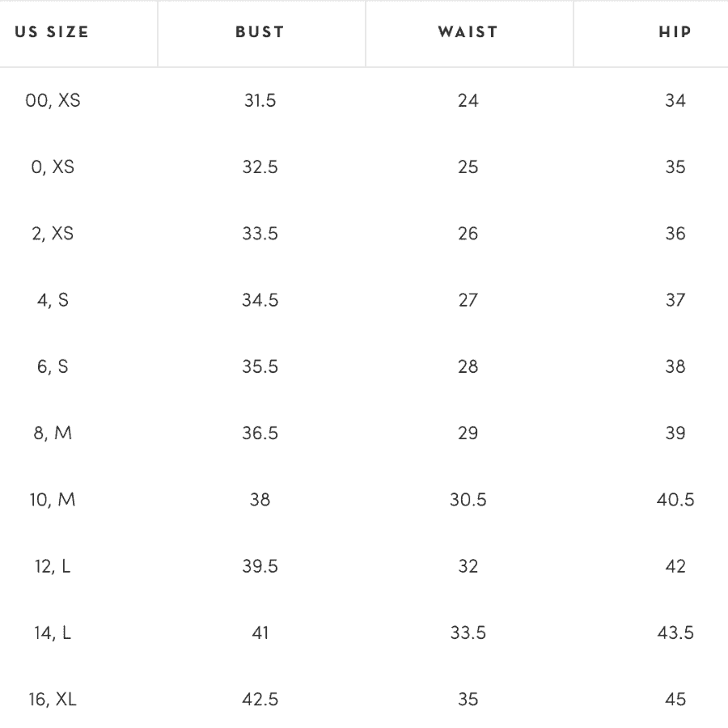Select the 12, L size cell
This screenshot has height=728, width=728.
coord(53,566)
